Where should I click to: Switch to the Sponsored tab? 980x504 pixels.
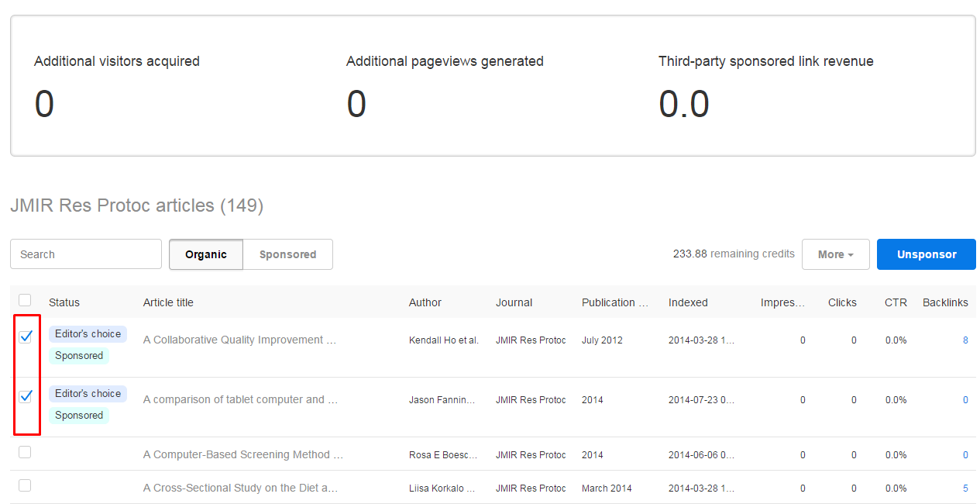coord(287,254)
